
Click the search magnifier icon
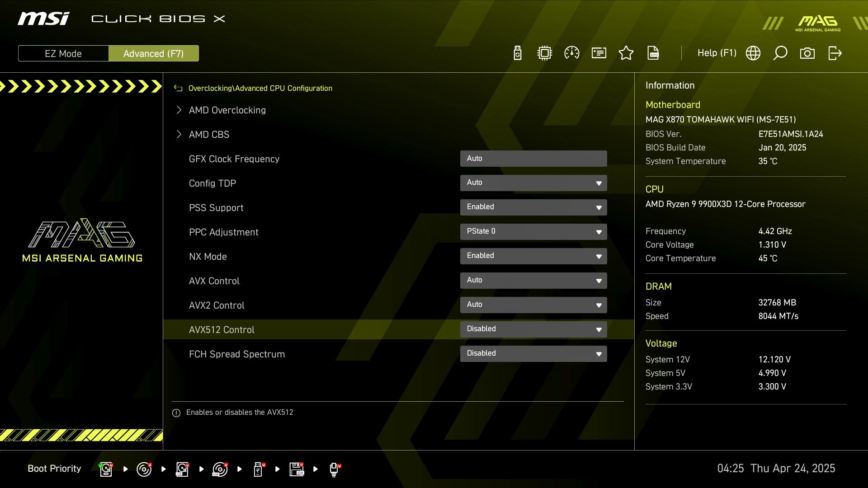tap(780, 53)
